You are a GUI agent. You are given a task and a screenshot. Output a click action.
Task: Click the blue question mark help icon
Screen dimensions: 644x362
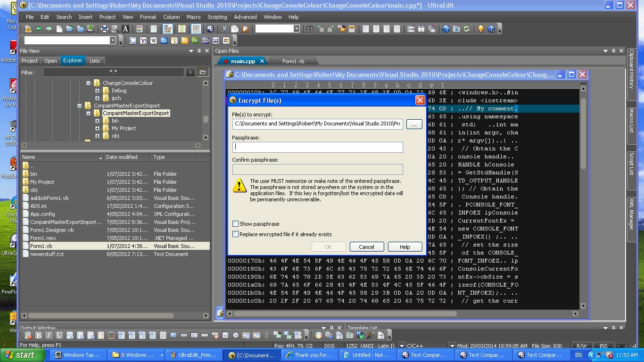click(491, 29)
